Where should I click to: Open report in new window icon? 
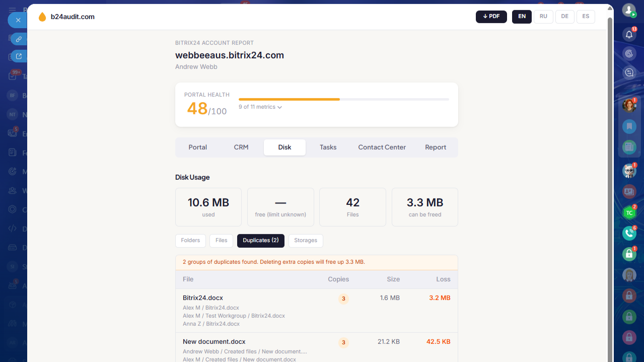(19, 56)
